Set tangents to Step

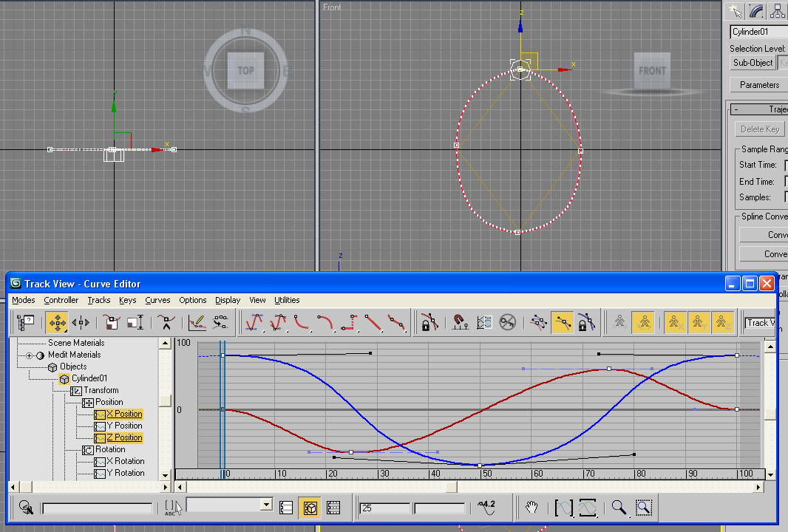point(350,322)
